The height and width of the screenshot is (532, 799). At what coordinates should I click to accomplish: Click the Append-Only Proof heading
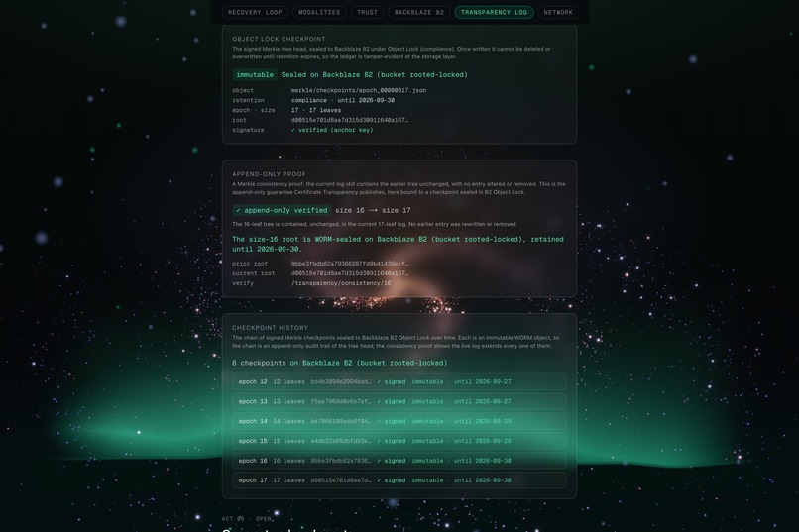(269, 174)
